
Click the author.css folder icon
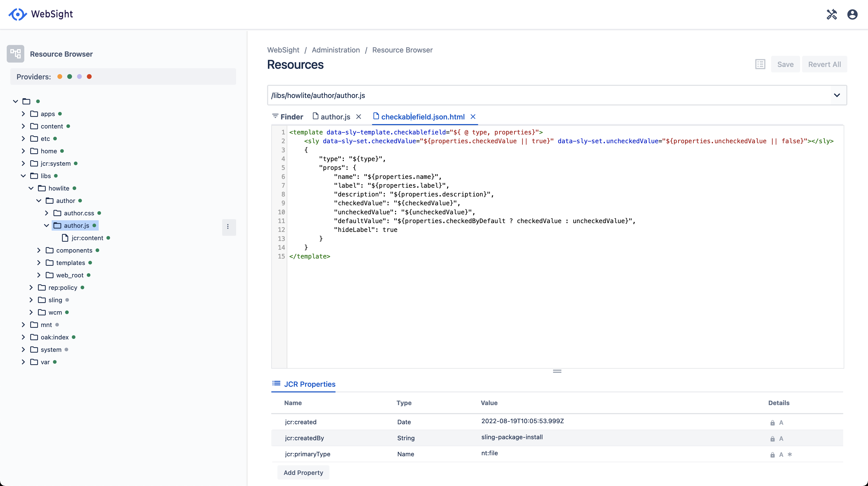pos(57,213)
